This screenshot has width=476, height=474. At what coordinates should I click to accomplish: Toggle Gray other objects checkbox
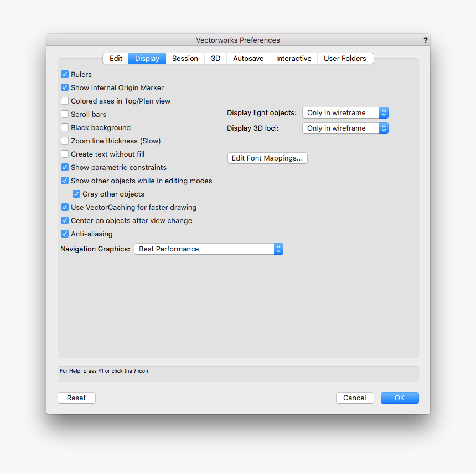76,194
